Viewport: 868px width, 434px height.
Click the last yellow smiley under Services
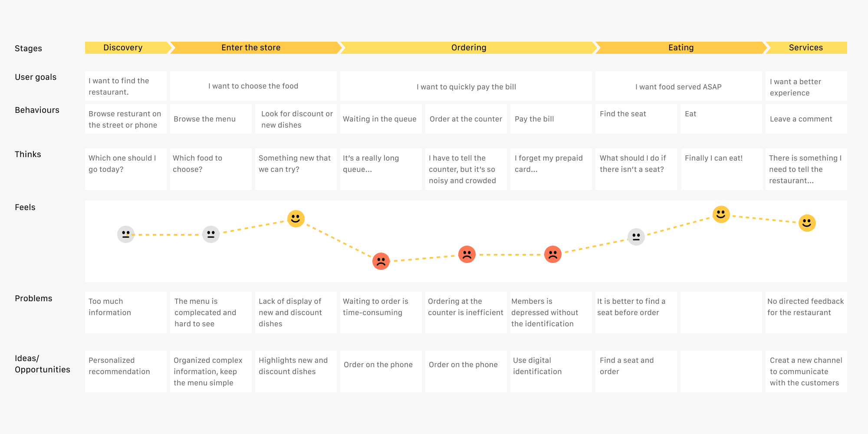tap(807, 223)
